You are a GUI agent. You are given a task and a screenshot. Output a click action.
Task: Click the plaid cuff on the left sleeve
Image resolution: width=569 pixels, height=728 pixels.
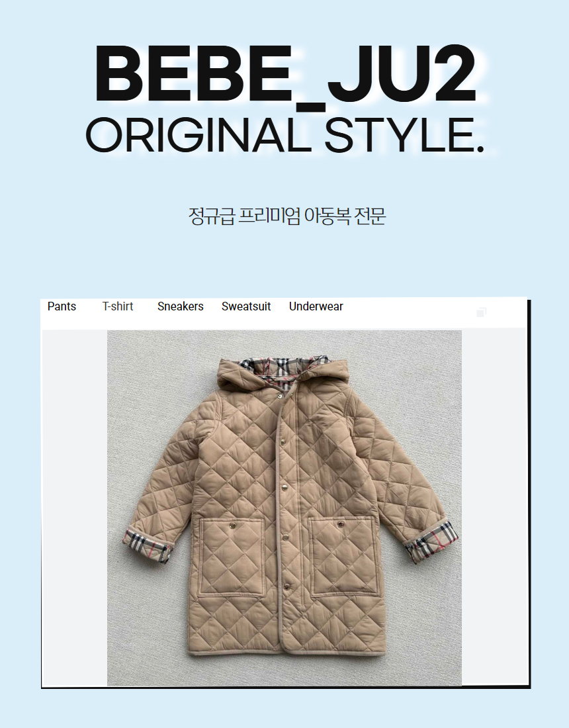148,547
